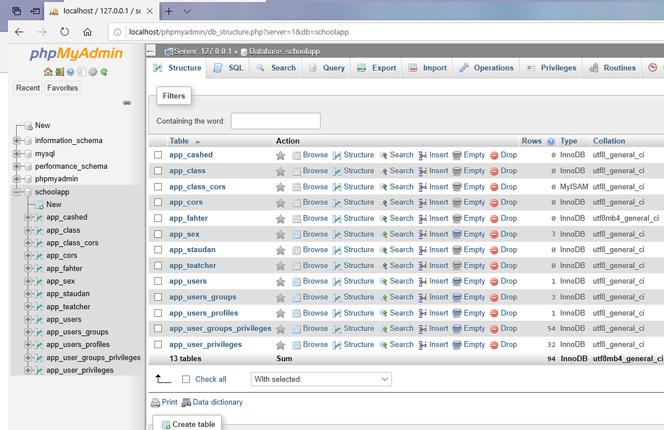Click the Data dictionary icon
The height and width of the screenshot is (430, 664).
point(186,402)
